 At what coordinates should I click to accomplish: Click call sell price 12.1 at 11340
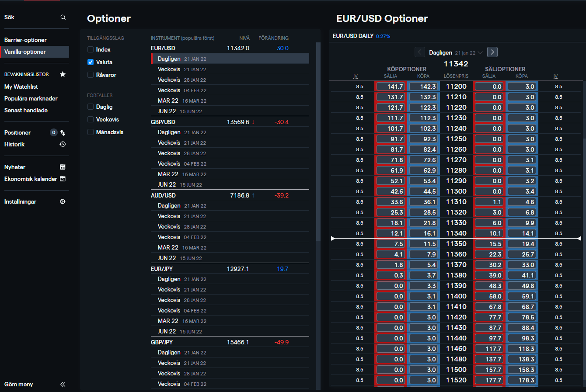[391, 233]
